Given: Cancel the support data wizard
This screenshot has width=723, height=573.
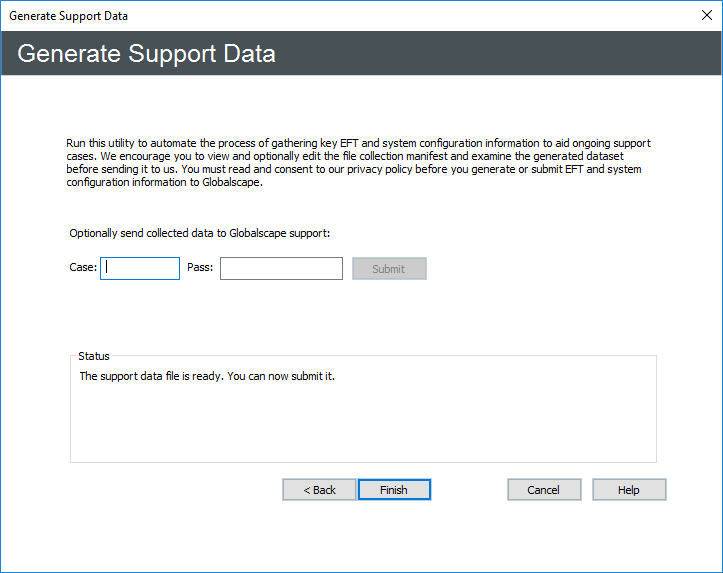Looking at the screenshot, I should pos(544,490).
